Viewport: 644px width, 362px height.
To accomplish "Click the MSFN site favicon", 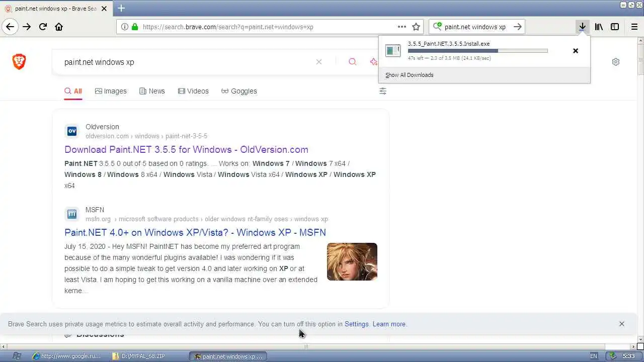I will (72, 214).
